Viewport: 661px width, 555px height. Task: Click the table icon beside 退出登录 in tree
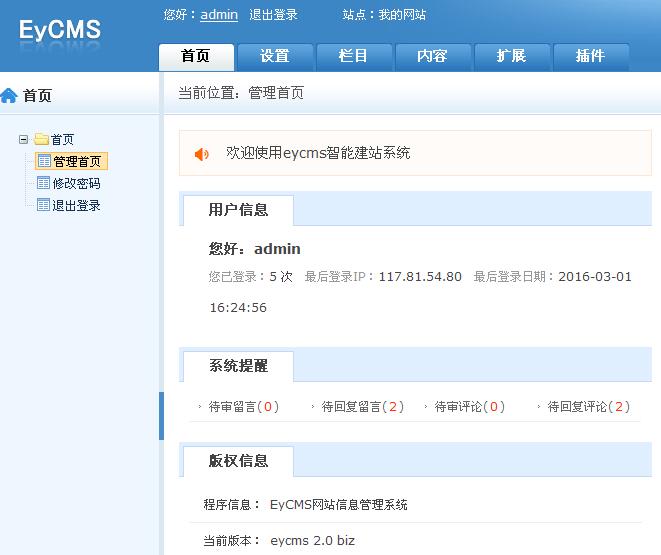pyautogui.click(x=43, y=205)
